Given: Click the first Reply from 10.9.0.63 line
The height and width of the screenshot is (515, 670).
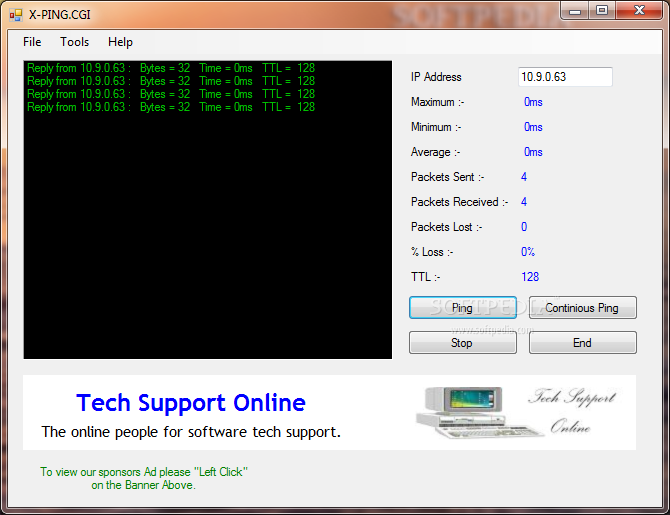Looking at the screenshot, I should pos(171,68).
